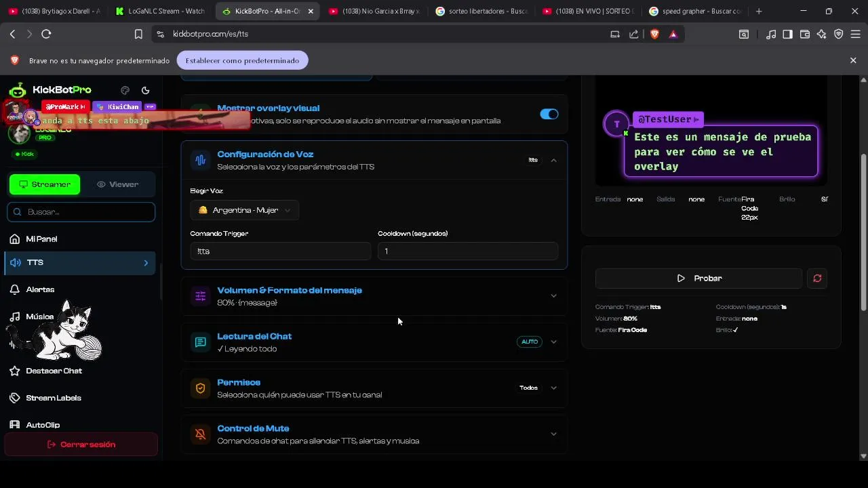868x488 pixels.
Task: Click the bookmark icon in address bar
Action: (x=138, y=34)
